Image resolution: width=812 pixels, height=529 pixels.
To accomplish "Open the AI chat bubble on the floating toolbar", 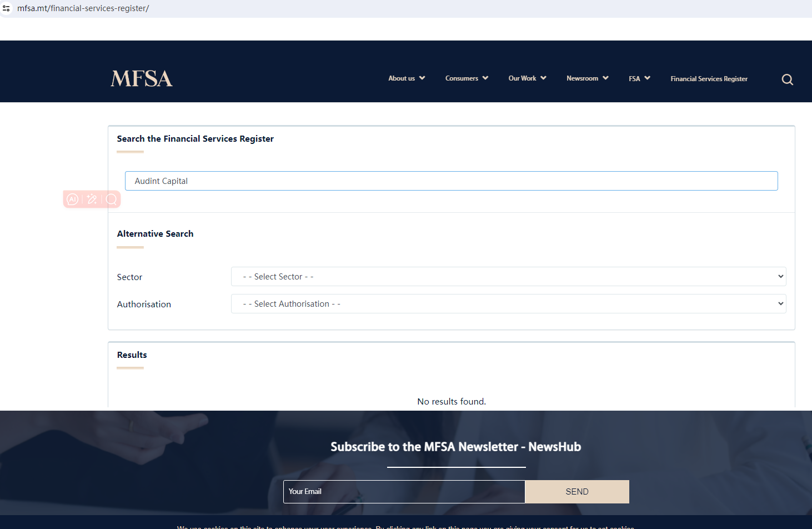I will click(x=73, y=199).
